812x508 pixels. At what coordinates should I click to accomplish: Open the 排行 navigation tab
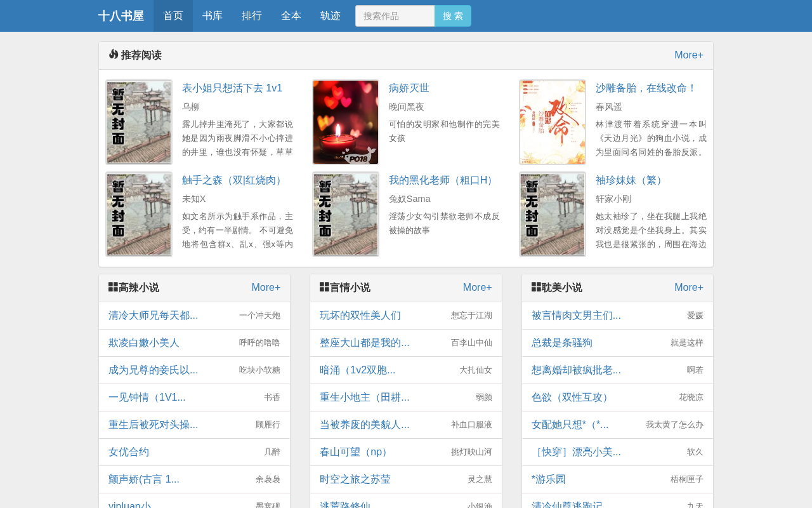click(x=252, y=16)
